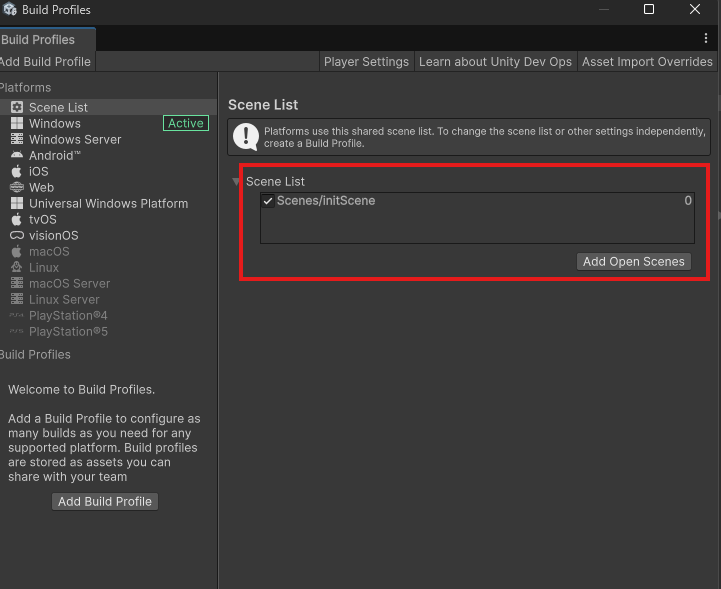Select the iOS platform
721x589 pixels.
[109, 172]
